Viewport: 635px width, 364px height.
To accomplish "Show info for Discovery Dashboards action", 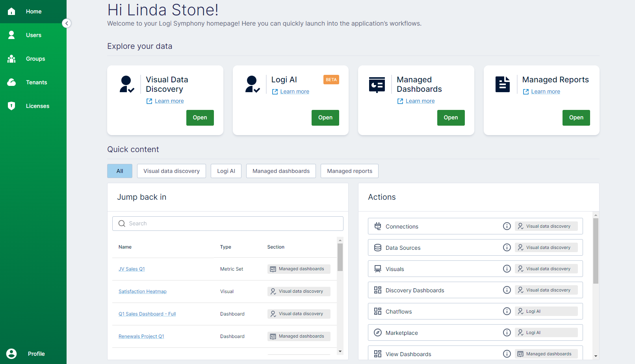I will tap(507, 290).
